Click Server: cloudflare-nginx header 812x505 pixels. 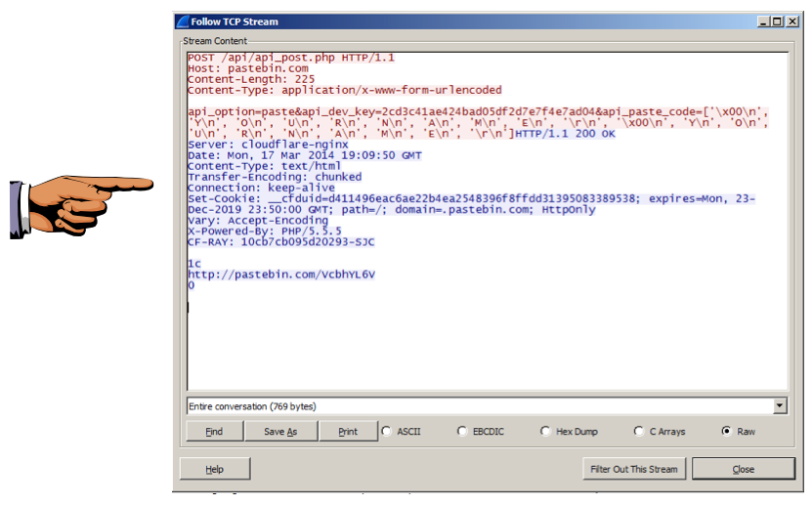point(268,145)
